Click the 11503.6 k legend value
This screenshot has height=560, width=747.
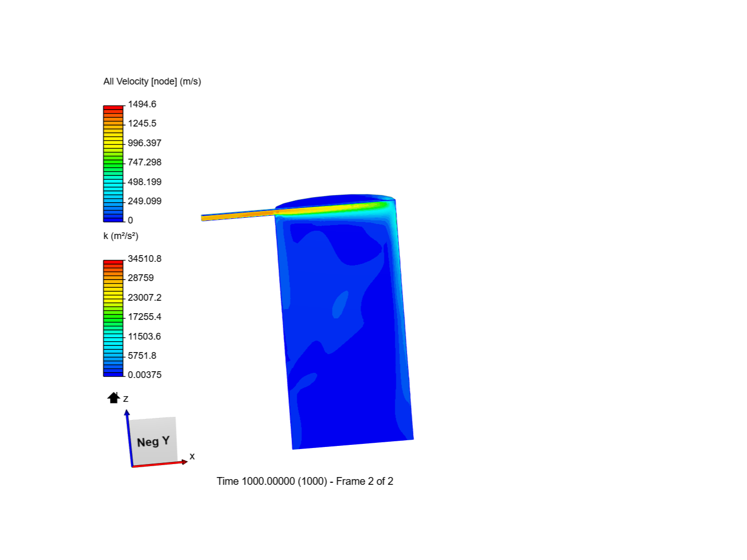coord(145,337)
